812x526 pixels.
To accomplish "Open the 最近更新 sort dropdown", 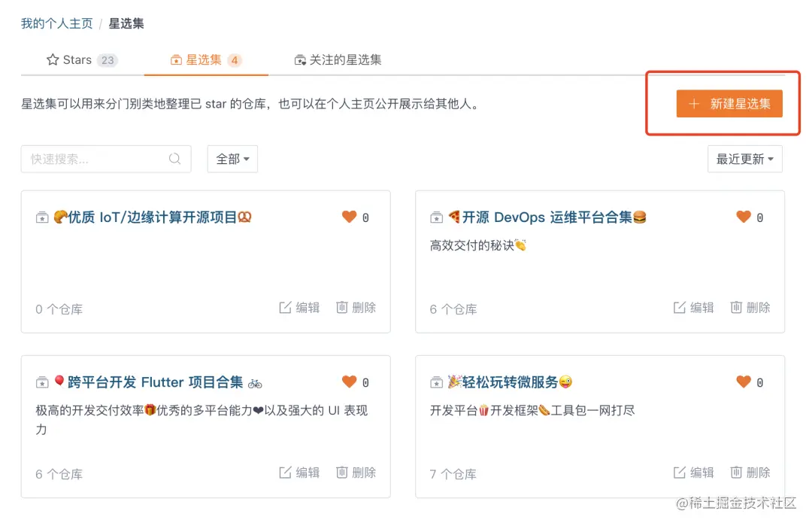I will pyautogui.click(x=744, y=159).
